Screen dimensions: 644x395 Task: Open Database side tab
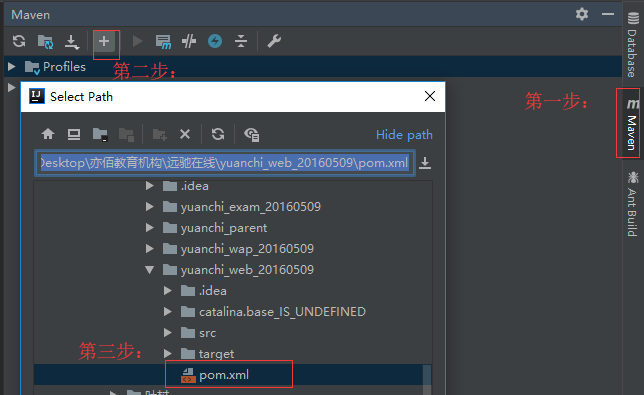pos(633,44)
